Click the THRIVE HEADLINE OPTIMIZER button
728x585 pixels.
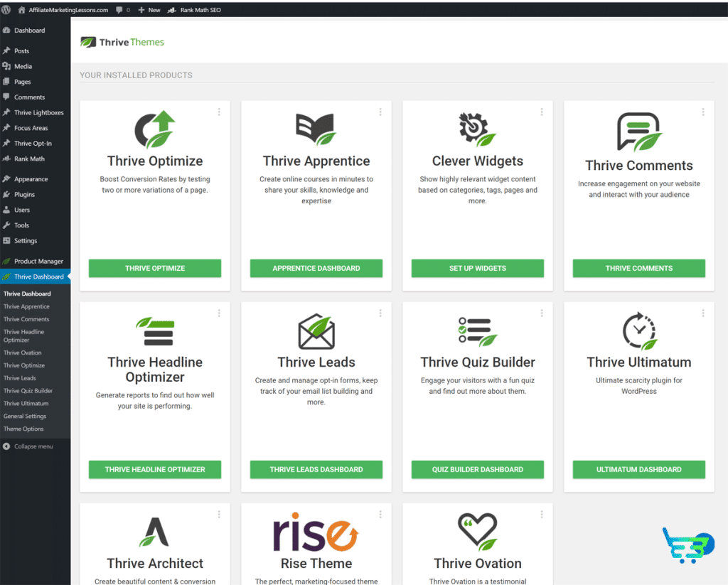(155, 469)
